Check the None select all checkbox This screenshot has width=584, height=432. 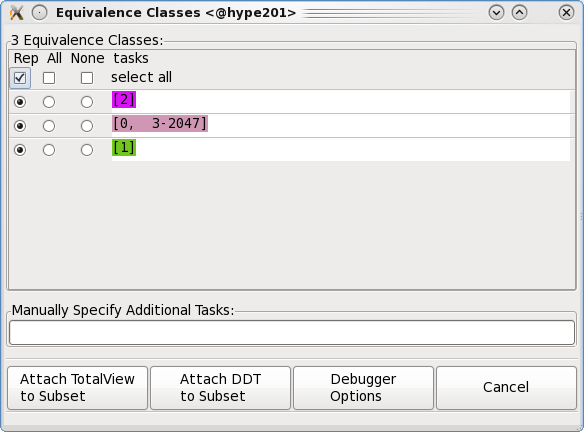[87, 78]
